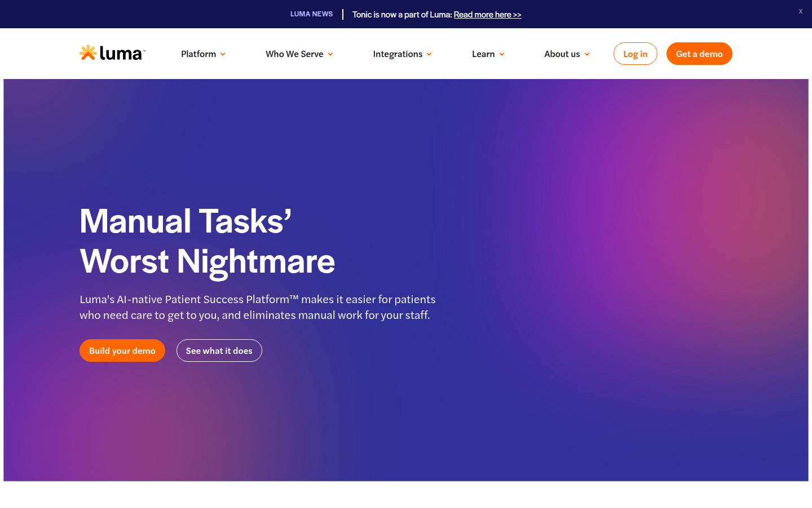Viewport: 812px width, 508px height.
Task: Click the Manual Tasks' Worst Nightmare headline
Action: point(207,241)
